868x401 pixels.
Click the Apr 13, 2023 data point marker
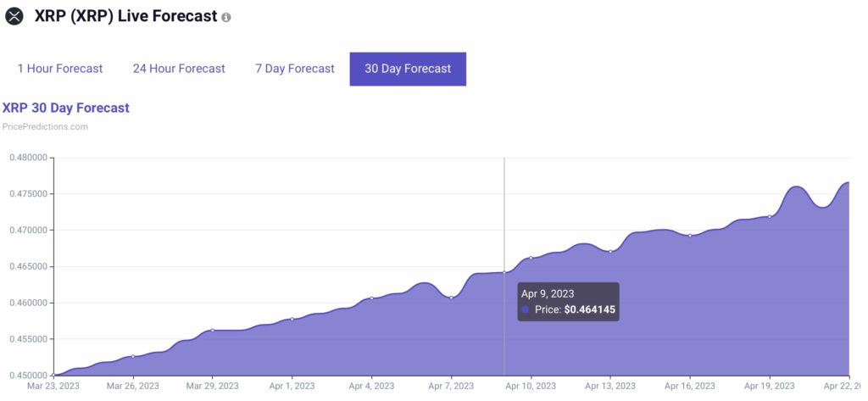pos(610,252)
